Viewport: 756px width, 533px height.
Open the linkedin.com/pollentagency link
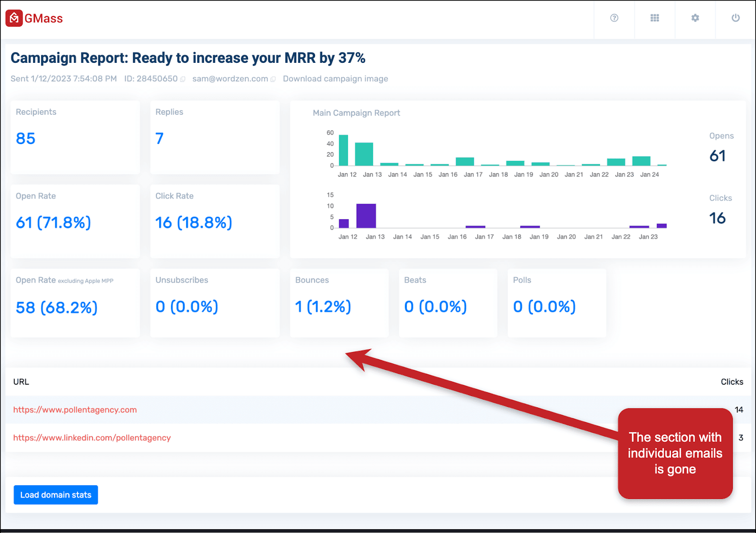click(x=92, y=438)
